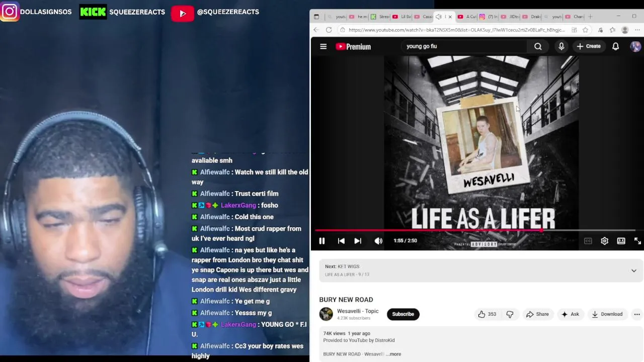Open the Ask AI button

[x=570, y=314]
